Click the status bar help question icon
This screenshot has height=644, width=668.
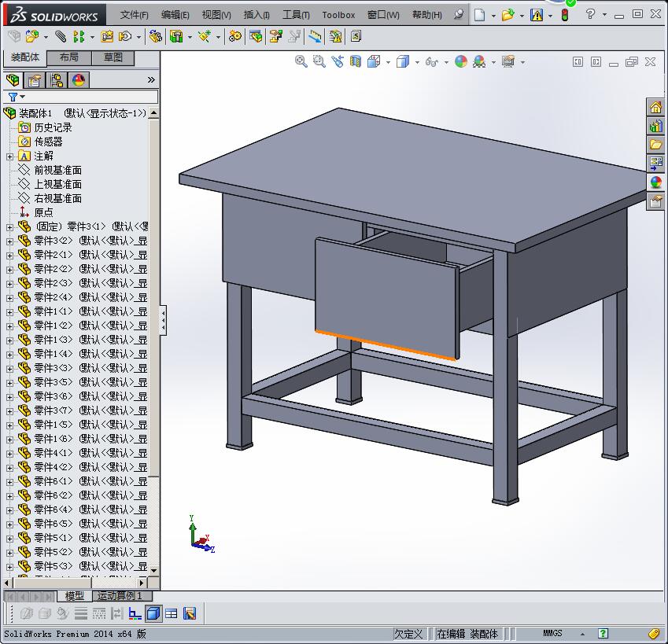603,633
